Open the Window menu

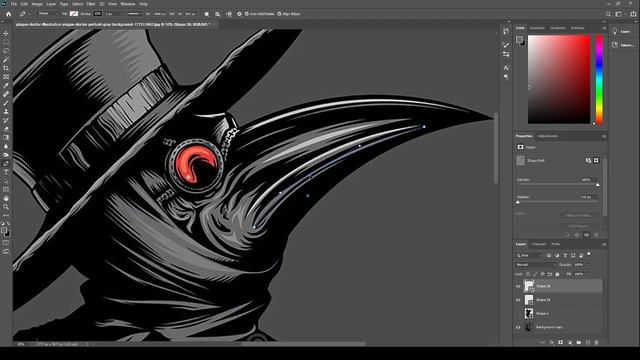(128, 4)
